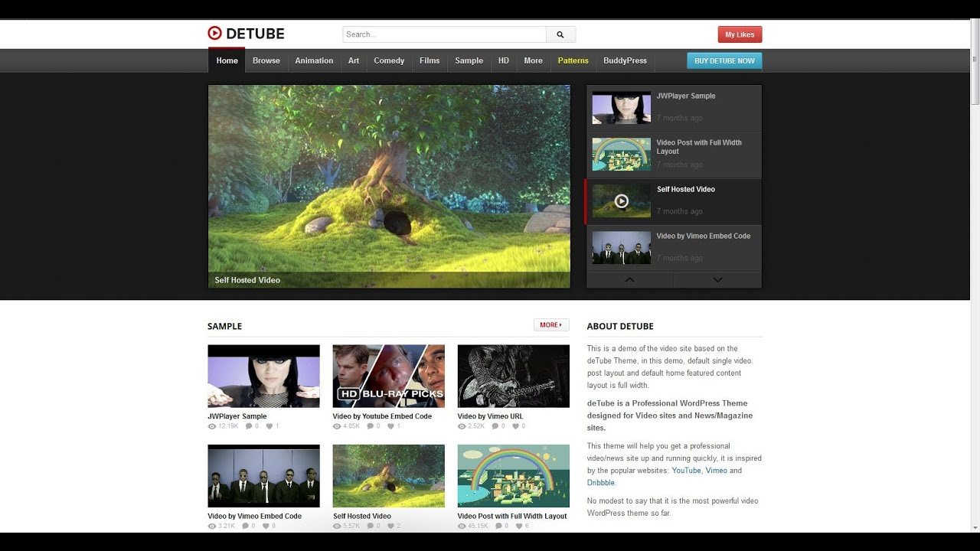Click comment icon under Video by Vimeo URL
Image resolution: width=980 pixels, height=551 pixels.
(496, 426)
